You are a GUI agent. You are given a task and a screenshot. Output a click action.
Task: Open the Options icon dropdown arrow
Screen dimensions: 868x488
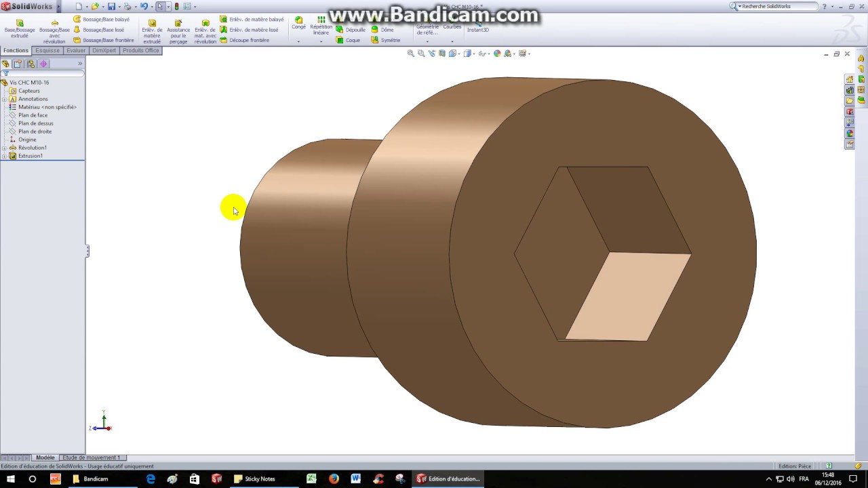pos(195,7)
